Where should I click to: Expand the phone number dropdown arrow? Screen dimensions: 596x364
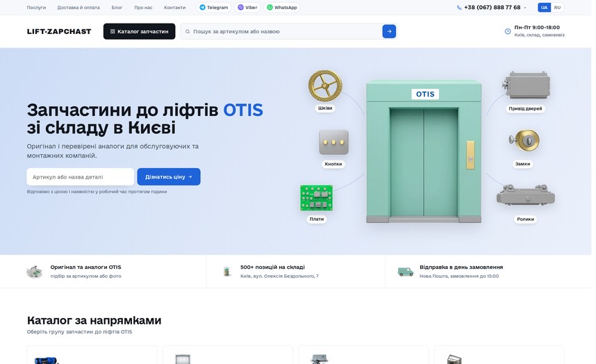pos(525,8)
